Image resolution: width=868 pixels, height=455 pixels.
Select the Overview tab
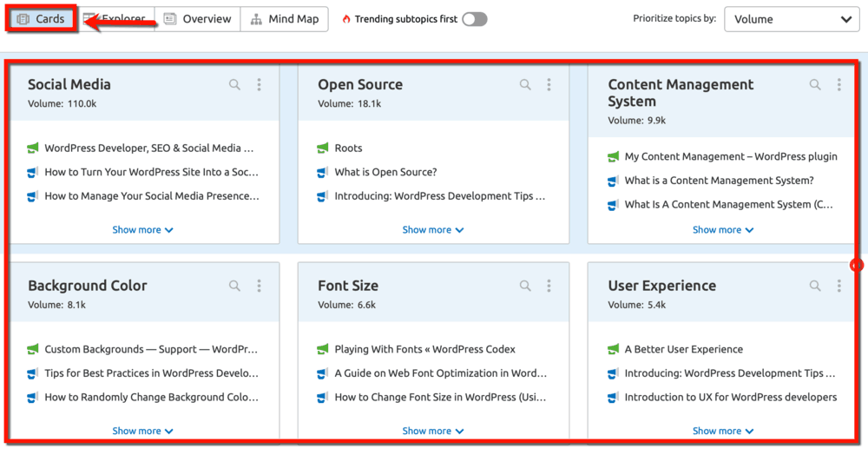[198, 19]
